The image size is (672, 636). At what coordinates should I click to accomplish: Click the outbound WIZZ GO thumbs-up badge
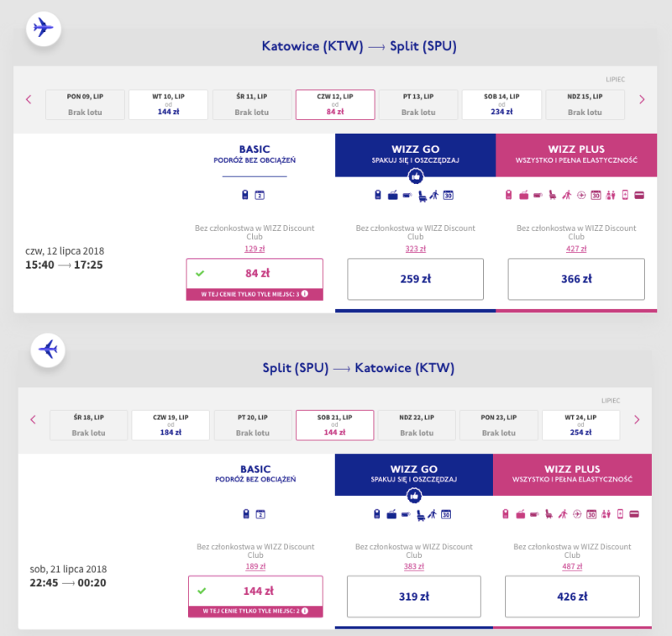coord(415,176)
